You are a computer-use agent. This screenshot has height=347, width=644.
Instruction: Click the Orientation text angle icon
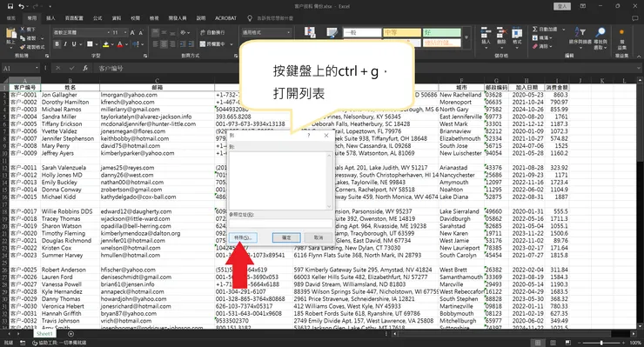[x=183, y=32]
